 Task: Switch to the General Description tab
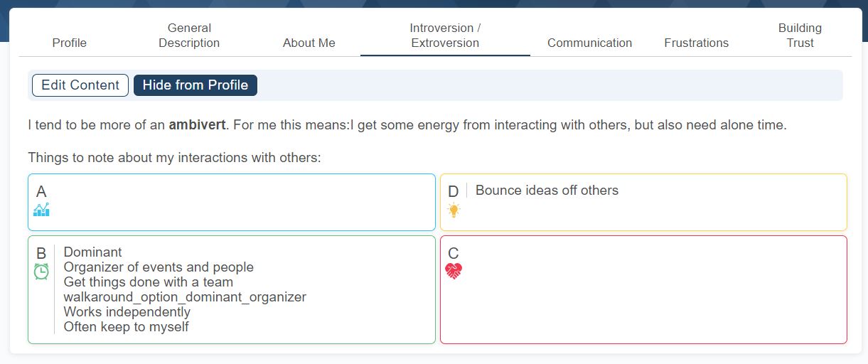(x=189, y=36)
